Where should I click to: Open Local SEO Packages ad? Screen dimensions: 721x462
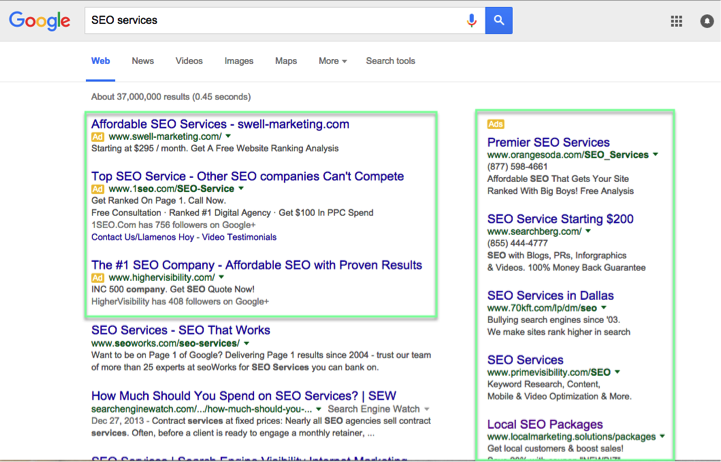click(x=545, y=424)
